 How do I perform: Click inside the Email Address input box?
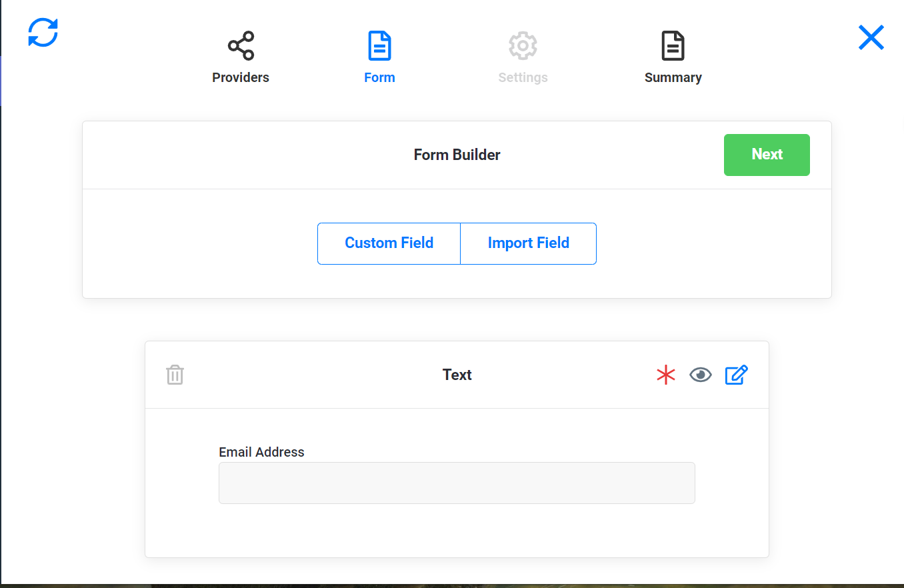(x=457, y=483)
